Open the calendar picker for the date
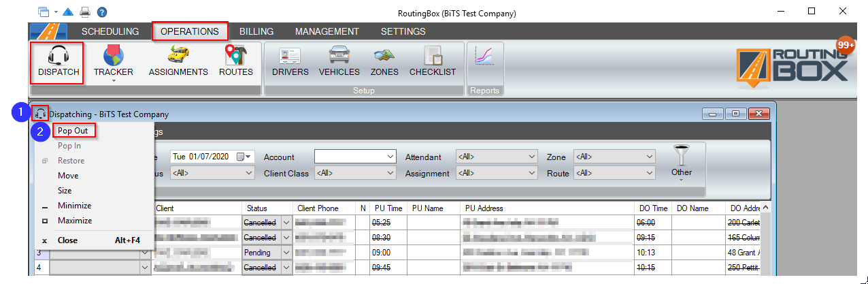This screenshot has width=868, height=284. point(243,157)
